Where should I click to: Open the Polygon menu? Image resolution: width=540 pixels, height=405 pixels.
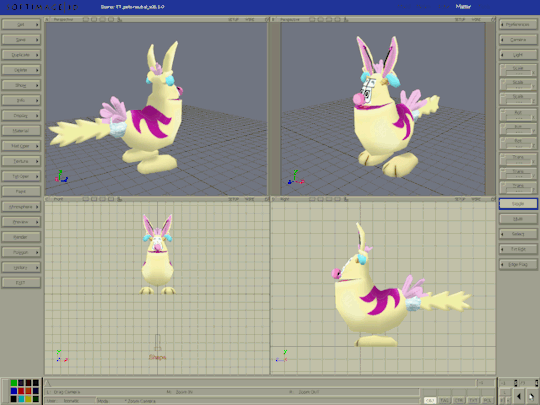[x=21, y=252]
